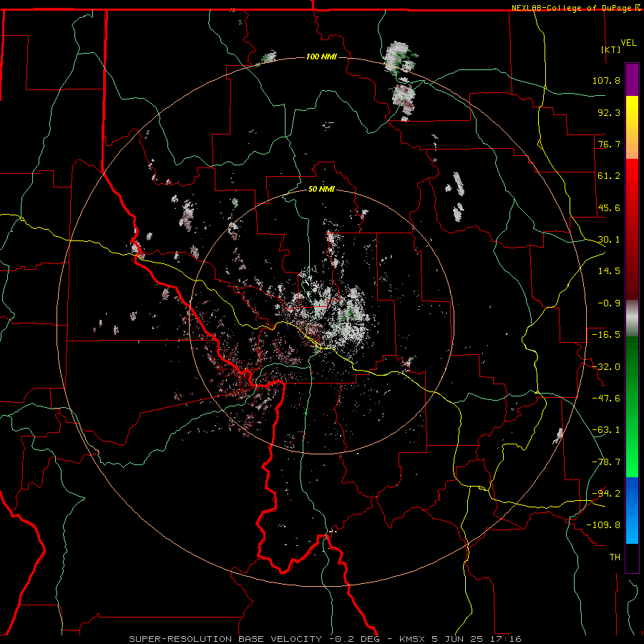The height and width of the screenshot is (644, 644).
Task: Click the purple segment of the color bar
Action: pos(632,79)
